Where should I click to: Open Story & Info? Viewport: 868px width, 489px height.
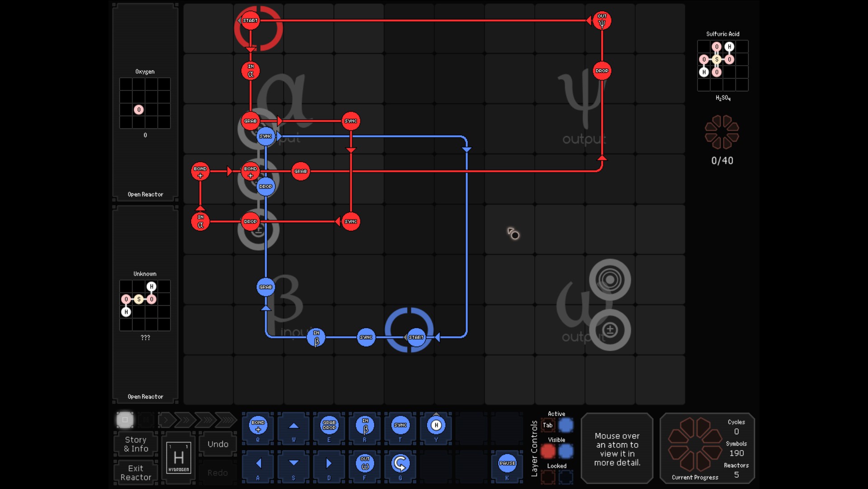point(136,444)
